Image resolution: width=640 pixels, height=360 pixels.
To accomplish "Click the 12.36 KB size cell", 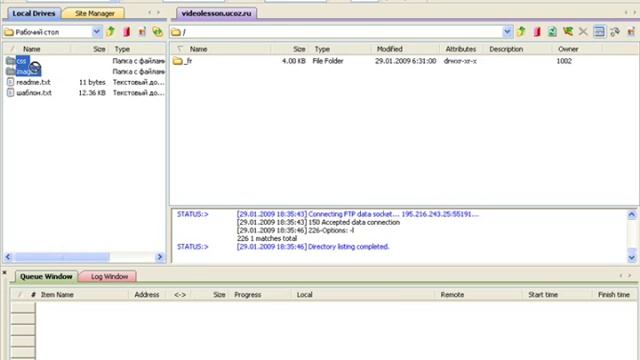I will pos(92,93).
